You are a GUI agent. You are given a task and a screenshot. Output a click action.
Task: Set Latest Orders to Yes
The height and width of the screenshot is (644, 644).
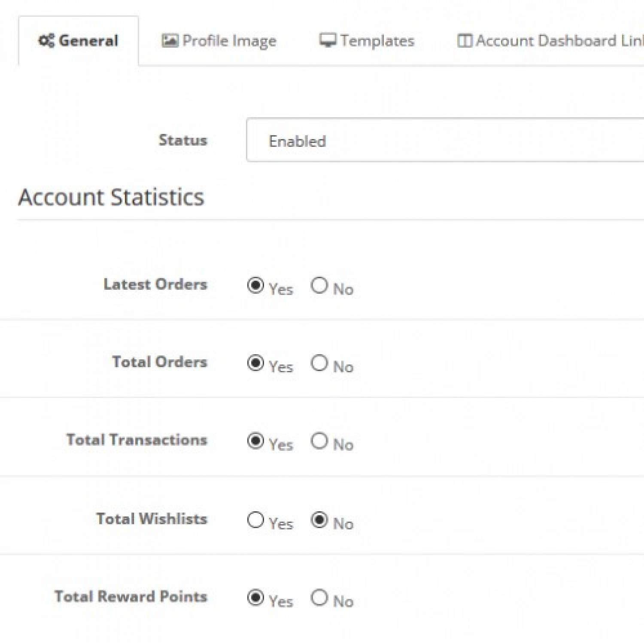point(255,286)
